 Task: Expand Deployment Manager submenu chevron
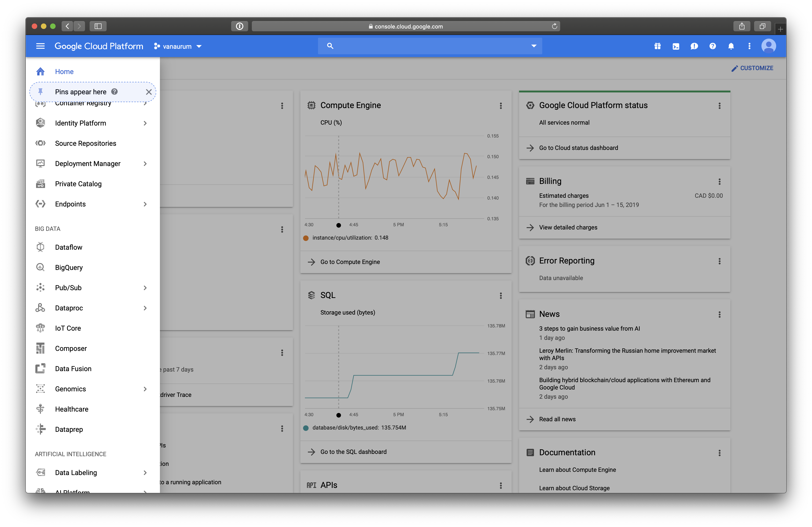[145, 163]
